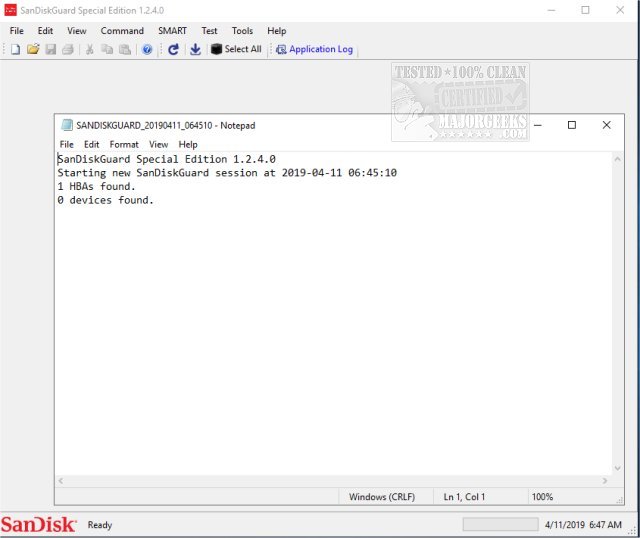The image size is (640, 538).
Task: Click the Cut scissors icon
Action: click(x=89, y=49)
